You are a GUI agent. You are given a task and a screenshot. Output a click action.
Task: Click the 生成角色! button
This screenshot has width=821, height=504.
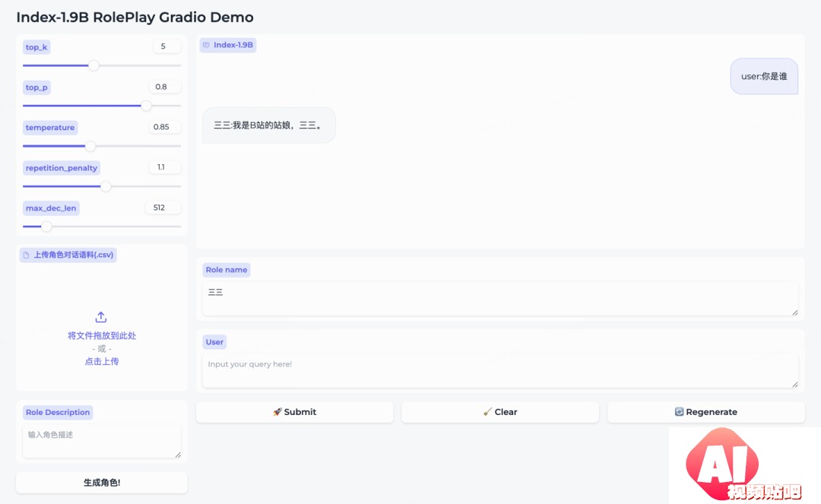point(102,483)
